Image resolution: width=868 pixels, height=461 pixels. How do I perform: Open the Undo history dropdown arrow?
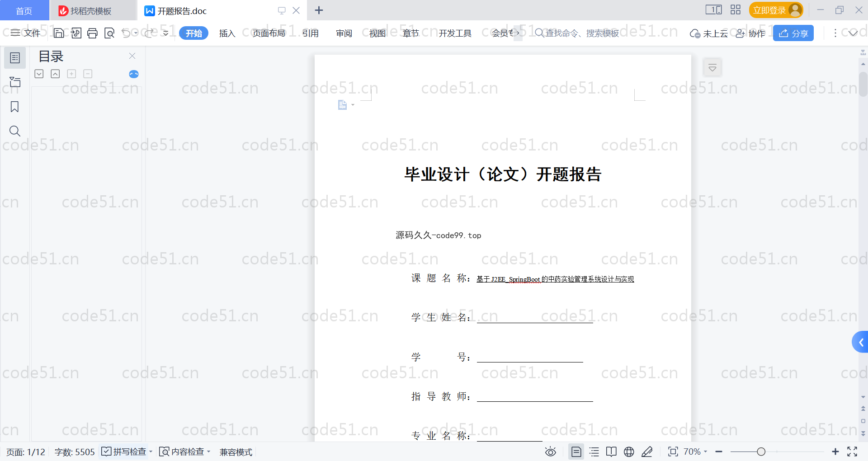coord(136,33)
